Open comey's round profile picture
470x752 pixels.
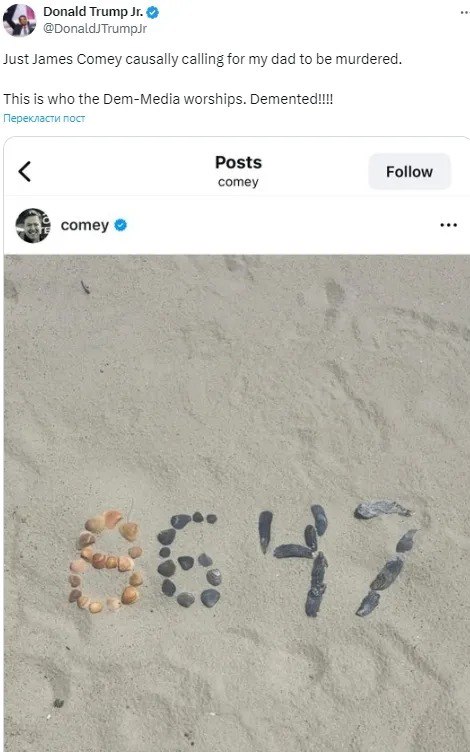33,225
